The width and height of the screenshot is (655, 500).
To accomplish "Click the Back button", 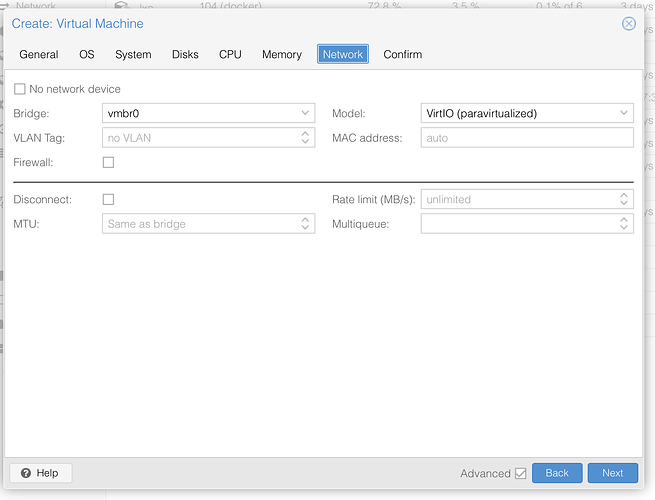I will coord(557,473).
